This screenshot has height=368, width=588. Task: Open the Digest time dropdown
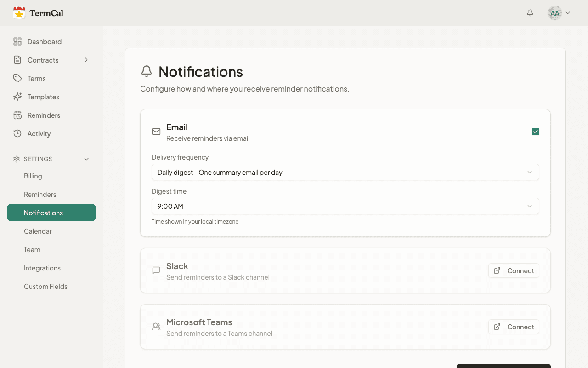(345, 207)
